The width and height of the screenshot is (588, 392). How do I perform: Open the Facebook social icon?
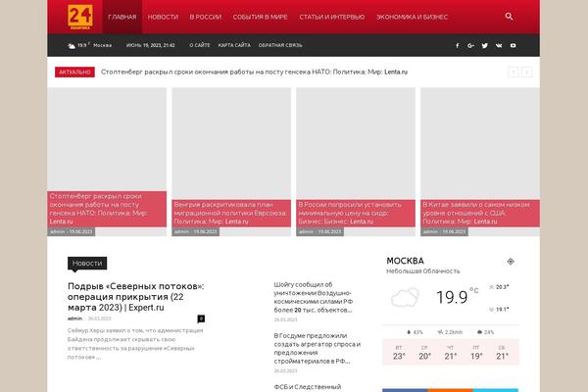(x=457, y=45)
